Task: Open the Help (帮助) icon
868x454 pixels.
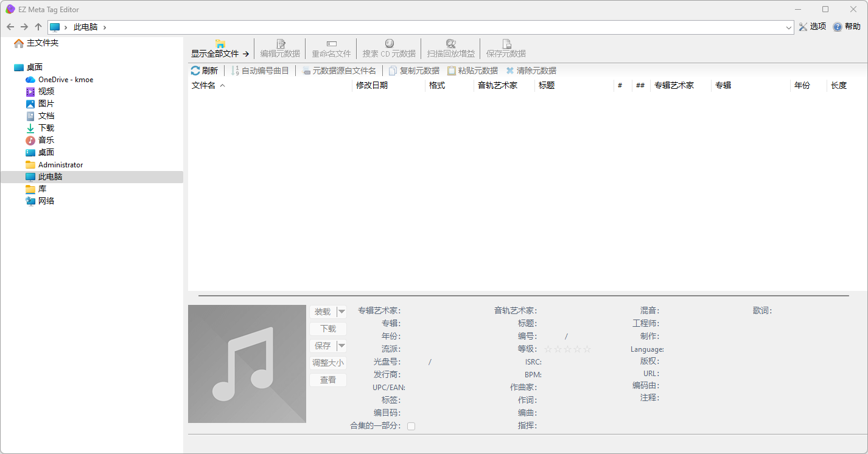Action: click(x=838, y=27)
